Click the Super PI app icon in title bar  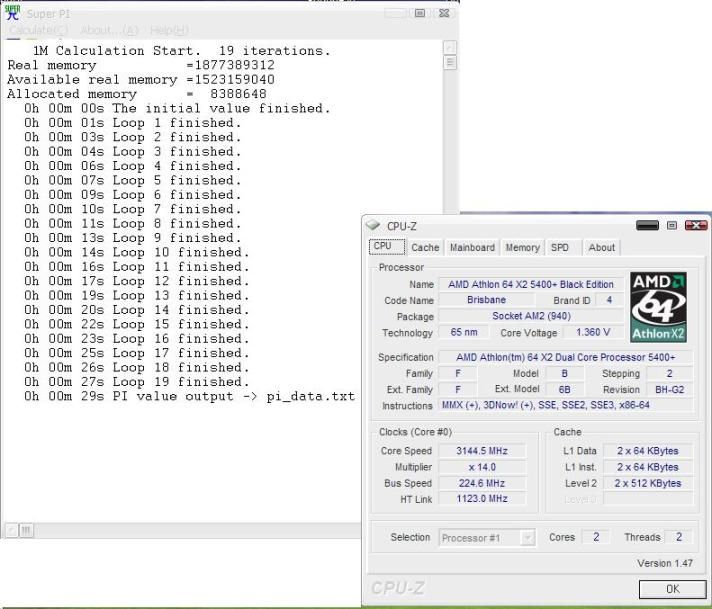coord(12,13)
